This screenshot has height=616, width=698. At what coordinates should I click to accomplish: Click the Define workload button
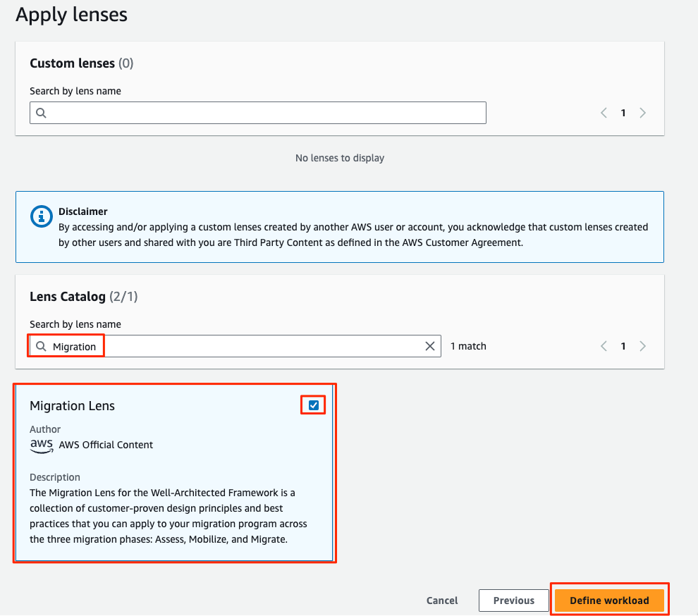click(x=609, y=600)
